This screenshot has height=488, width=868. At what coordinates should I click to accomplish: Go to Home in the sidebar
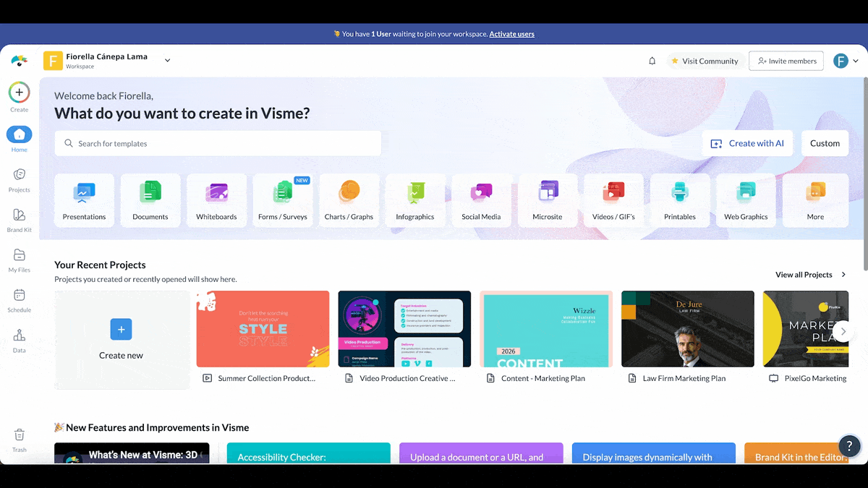coord(20,139)
